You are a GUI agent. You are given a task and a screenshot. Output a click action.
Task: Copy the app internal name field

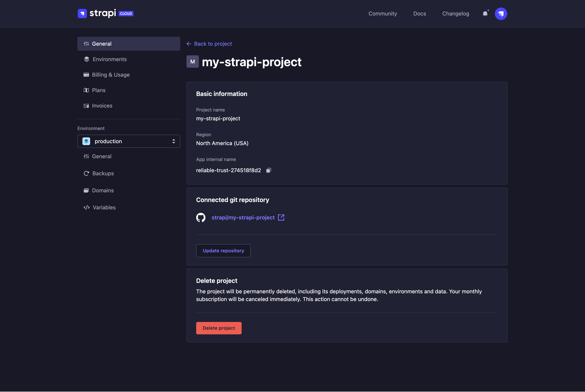pyautogui.click(x=269, y=170)
